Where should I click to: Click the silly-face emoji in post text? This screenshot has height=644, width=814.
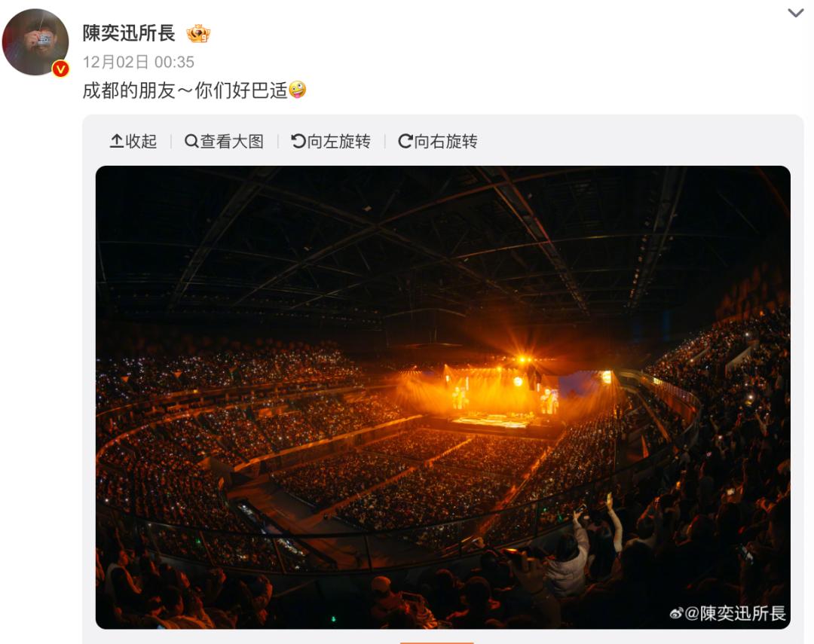[298, 90]
